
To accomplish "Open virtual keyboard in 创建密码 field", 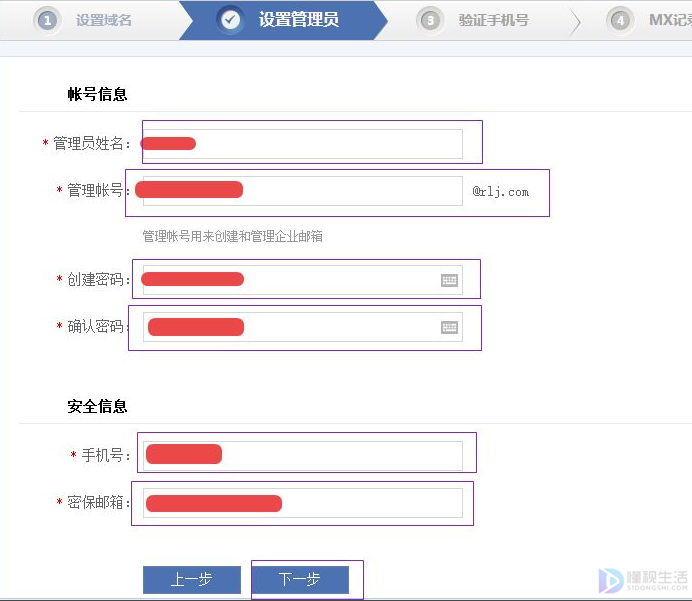I will (449, 280).
